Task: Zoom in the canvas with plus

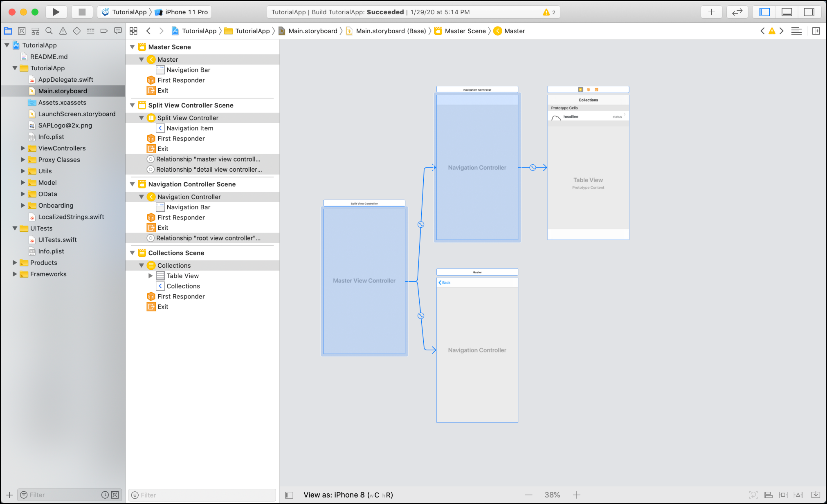Action: pos(577,495)
